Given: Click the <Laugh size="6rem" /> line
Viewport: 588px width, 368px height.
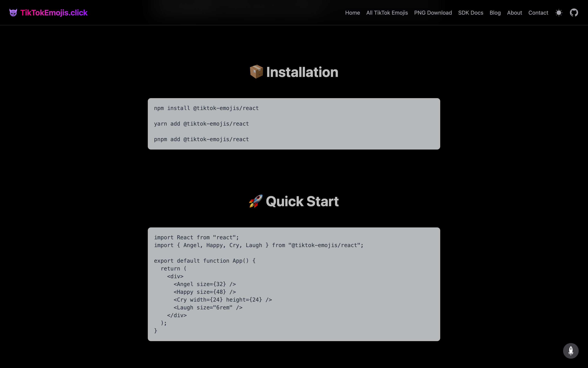Looking at the screenshot, I should [x=208, y=307].
